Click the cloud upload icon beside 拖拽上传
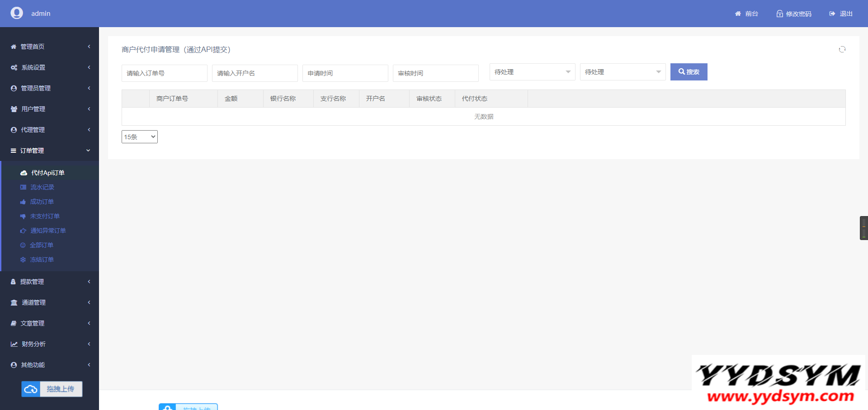Viewport: 868px width, 410px height. coord(31,389)
